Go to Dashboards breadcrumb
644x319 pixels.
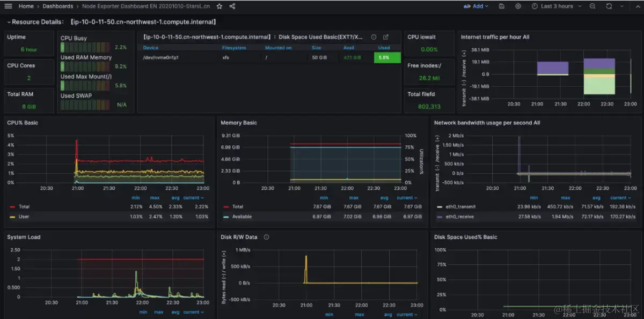(58, 6)
